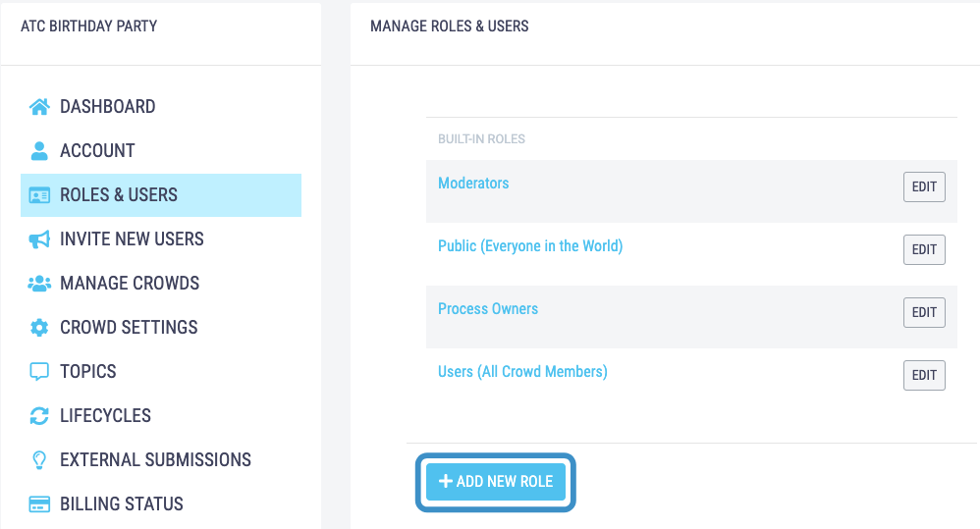This screenshot has height=529, width=980.
Task: Click the Crowd Settings gear icon
Action: point(39,327)
